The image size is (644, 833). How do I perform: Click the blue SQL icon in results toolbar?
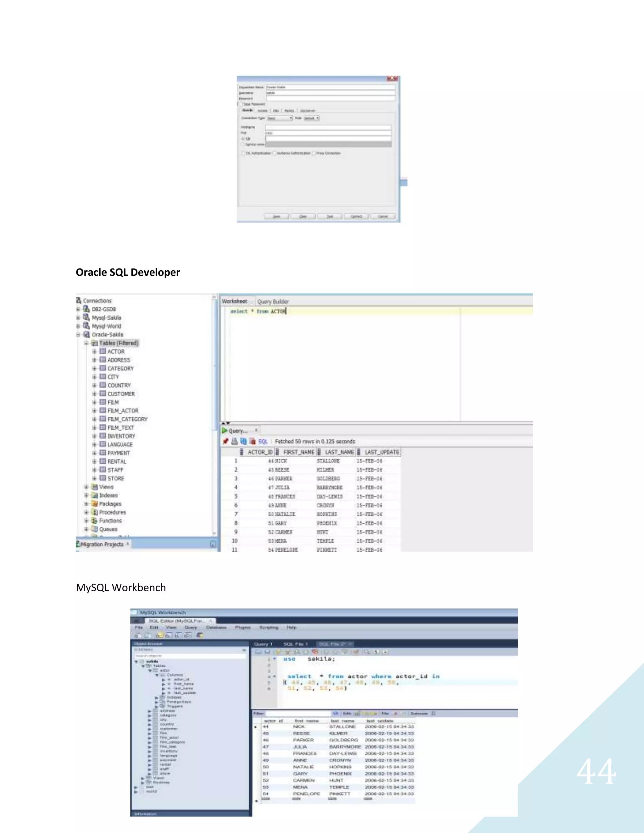(263, 441)
